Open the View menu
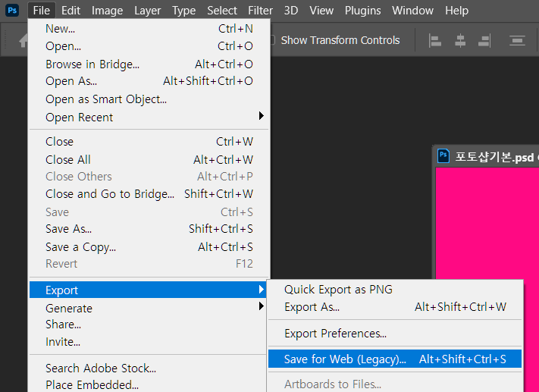Screen dimensions: 539x392 point(321,11)
